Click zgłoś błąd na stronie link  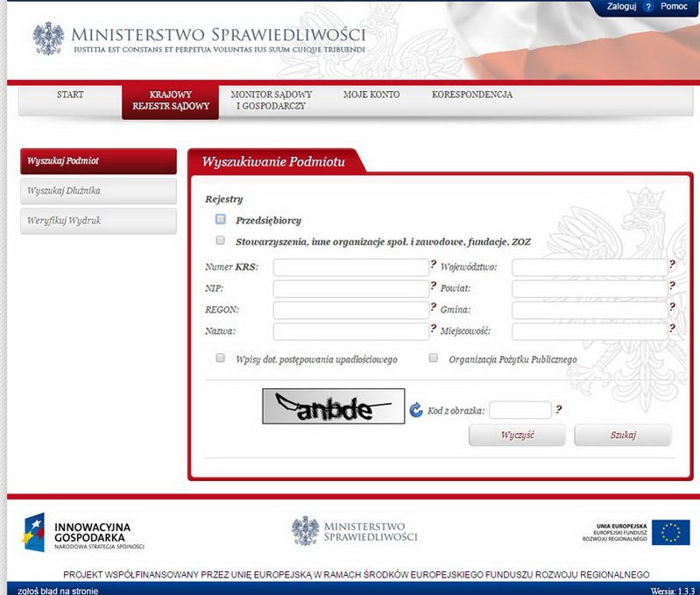(58, 591)
